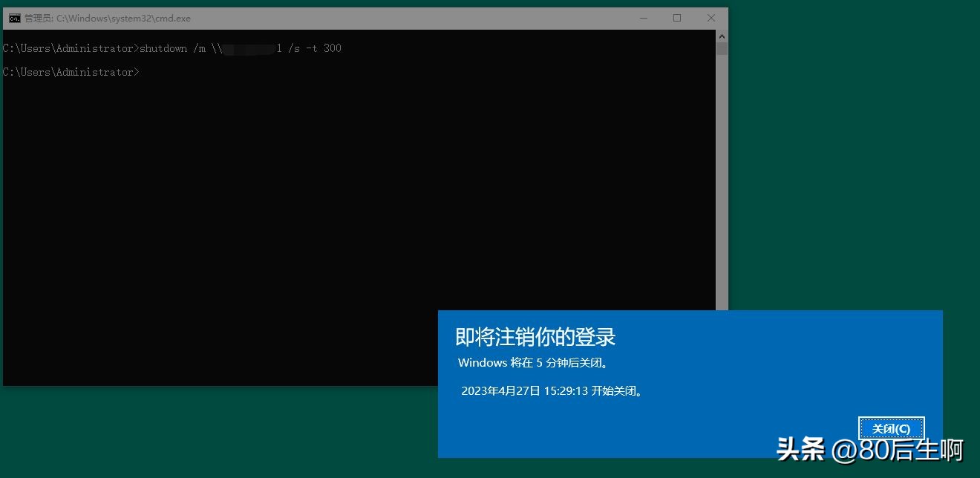This screenshot has height=478, width=980.
Task: Click the 关闭(C) button on the shutdown notification
Action: pyautogui.click(x=891, y=428)
